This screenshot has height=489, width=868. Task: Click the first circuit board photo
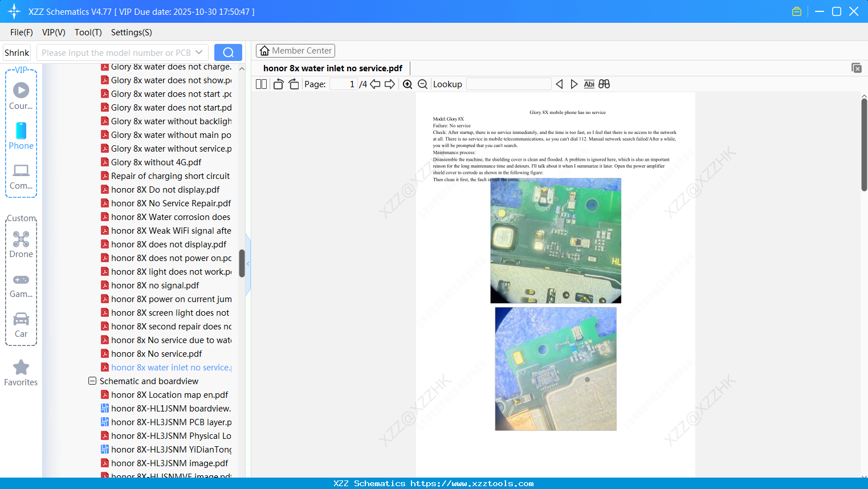click(556, 241)
